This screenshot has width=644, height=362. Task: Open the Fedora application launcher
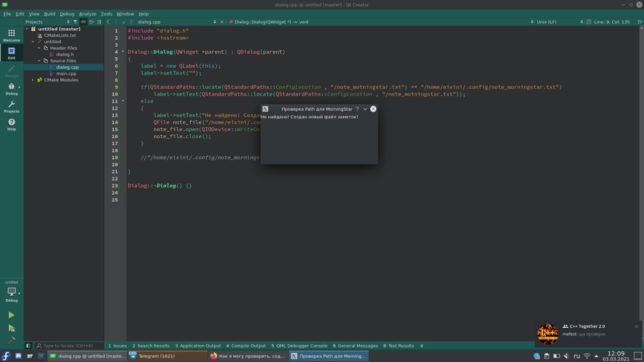(6, 356)
